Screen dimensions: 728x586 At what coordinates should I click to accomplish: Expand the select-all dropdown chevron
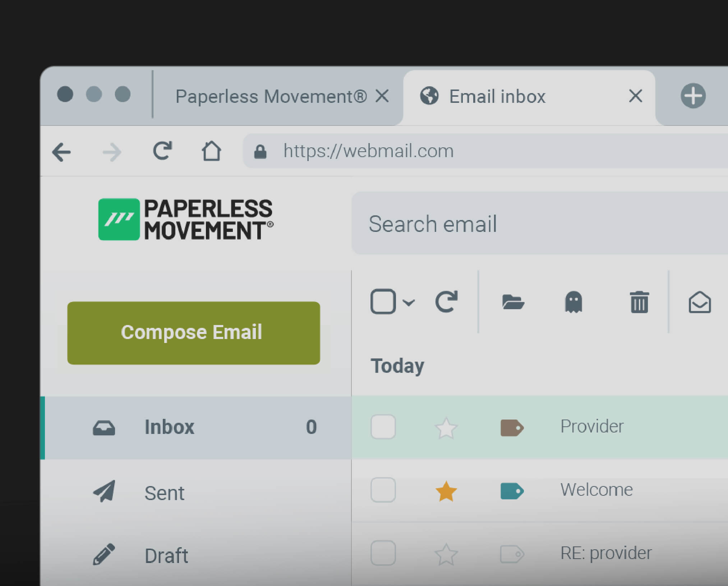[x=409, y=302]
